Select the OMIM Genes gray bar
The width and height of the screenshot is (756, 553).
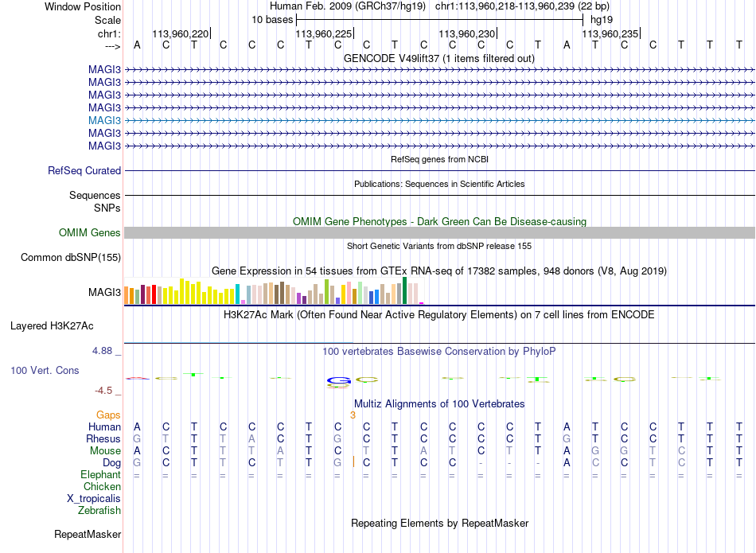(439, 232)
